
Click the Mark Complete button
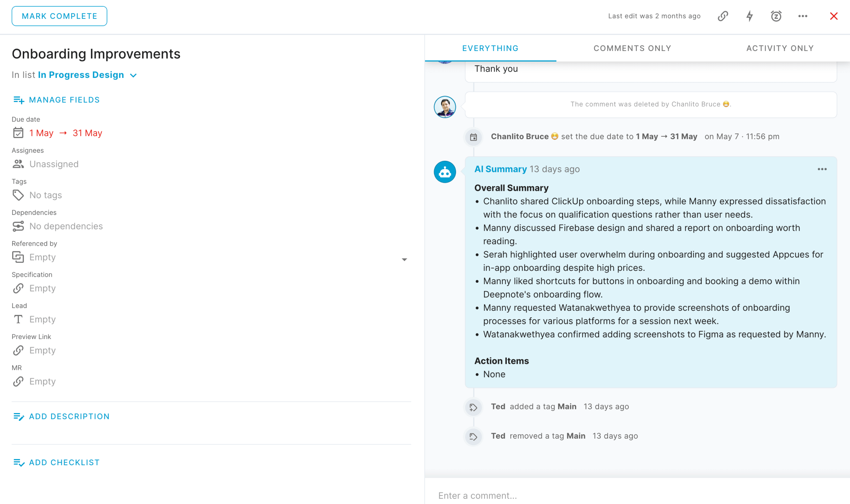59,16
